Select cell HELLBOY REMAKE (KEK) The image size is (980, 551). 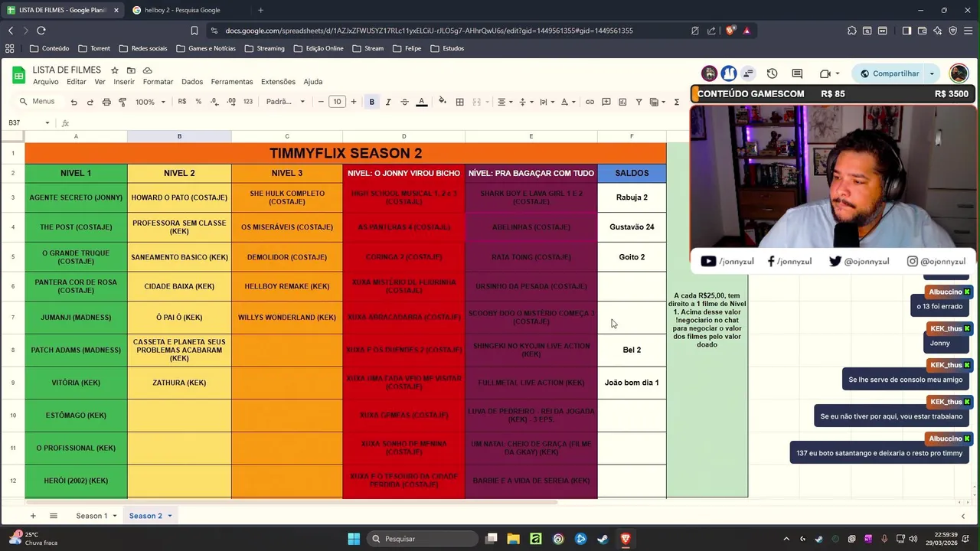tap(287, 286)
